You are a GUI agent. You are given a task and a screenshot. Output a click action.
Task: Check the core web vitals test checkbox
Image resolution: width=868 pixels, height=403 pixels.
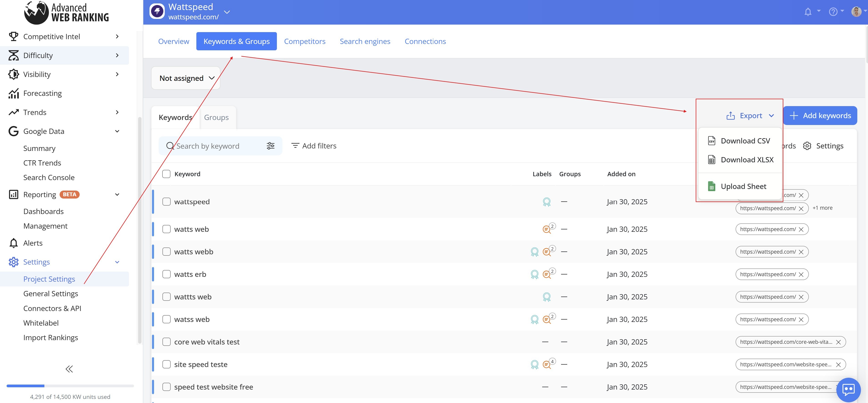[167, 342]
